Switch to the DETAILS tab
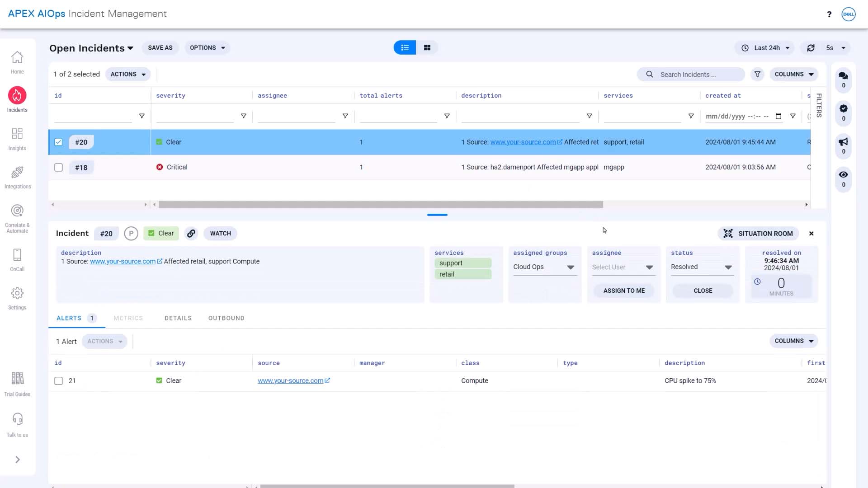 [178, 318]
